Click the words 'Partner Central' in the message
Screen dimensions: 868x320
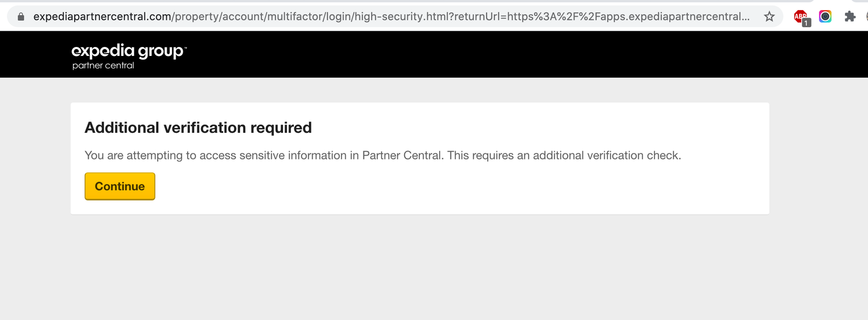tap(402, 155)
